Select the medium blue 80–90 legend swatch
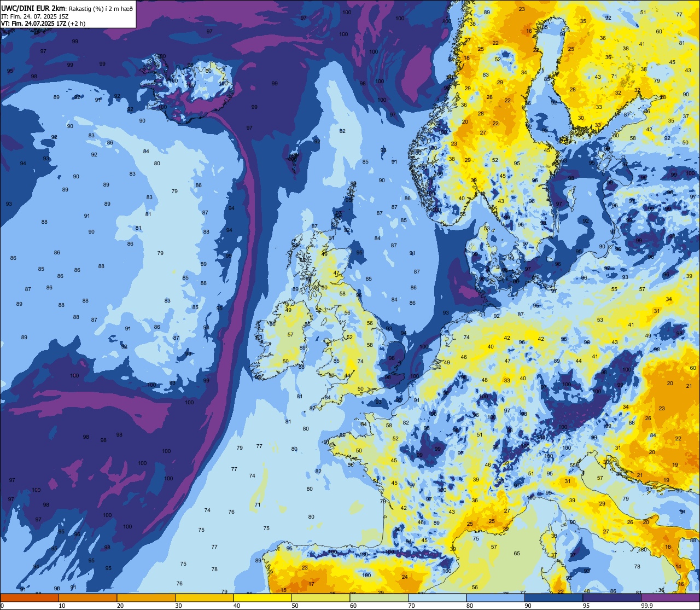 [495, 597]
